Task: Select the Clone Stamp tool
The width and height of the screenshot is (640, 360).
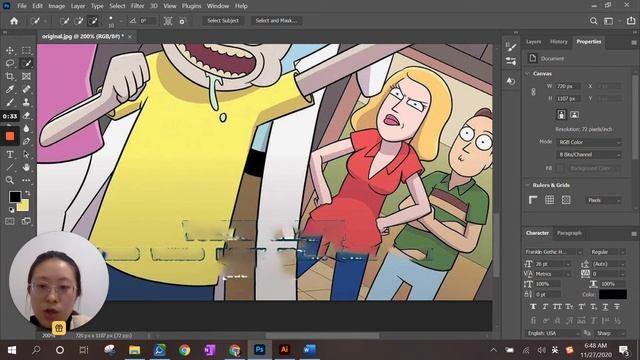Action: (x=26, y=102)
